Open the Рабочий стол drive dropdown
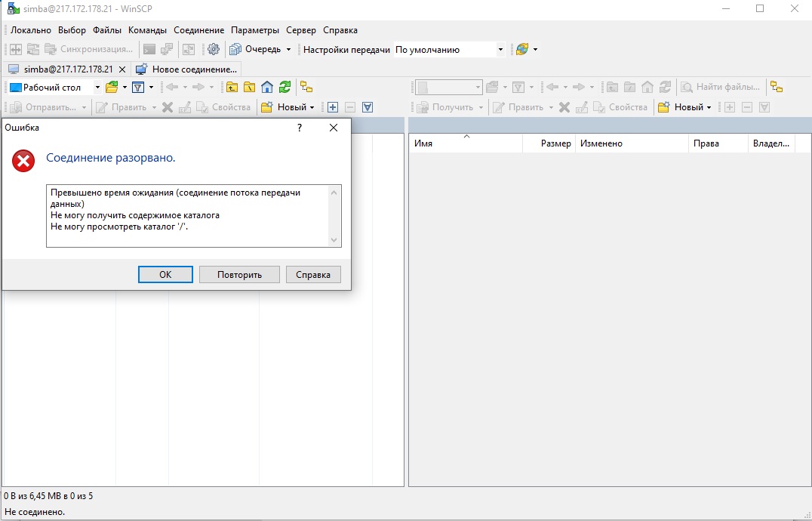 tap(97, 88)
